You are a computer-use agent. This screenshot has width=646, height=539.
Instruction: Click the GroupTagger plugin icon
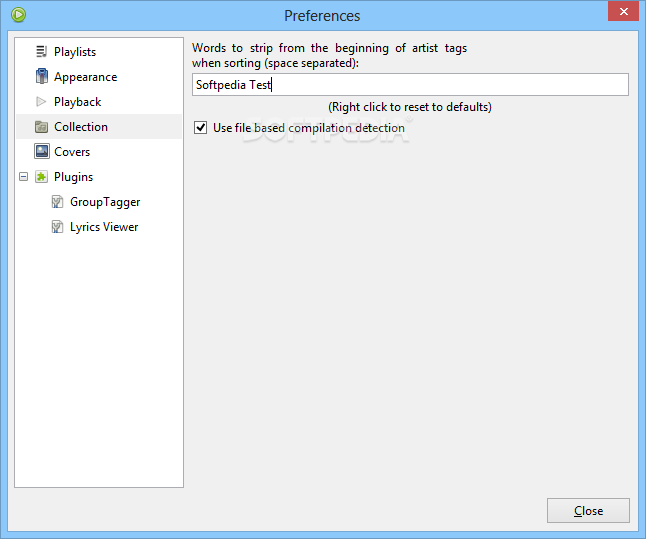pos(57,202)
